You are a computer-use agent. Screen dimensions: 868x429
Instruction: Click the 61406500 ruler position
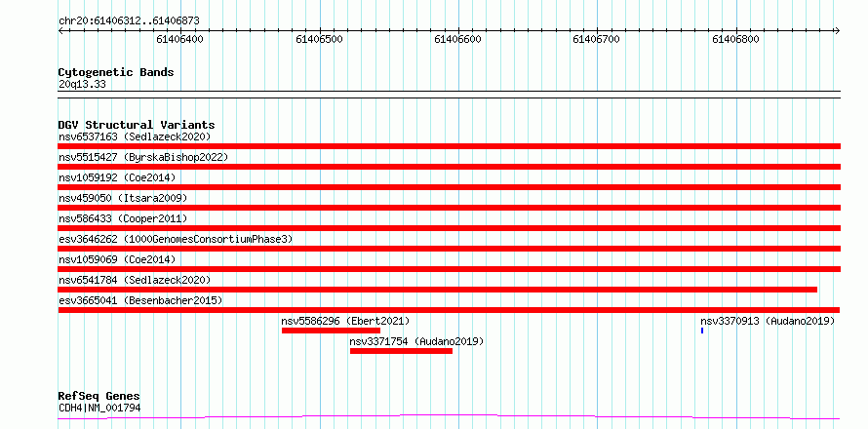coord(320,39)
